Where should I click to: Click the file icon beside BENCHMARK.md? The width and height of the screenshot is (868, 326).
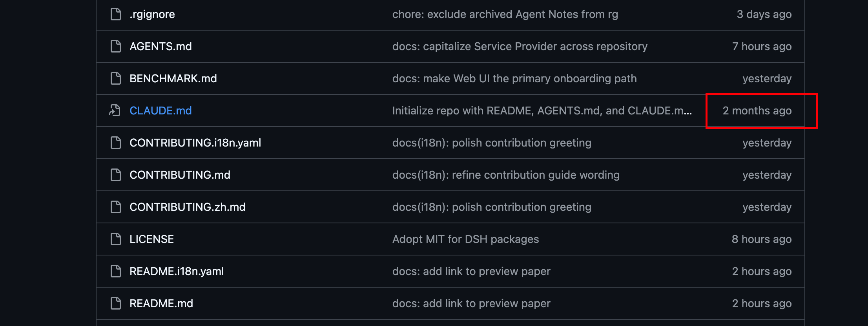pyautogui.click(x=116, y=78)
